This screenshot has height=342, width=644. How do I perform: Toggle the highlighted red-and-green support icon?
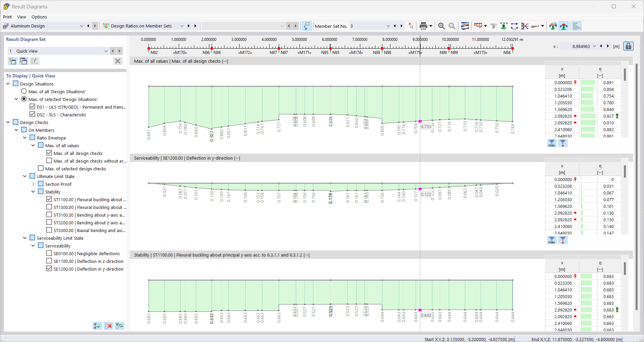pos(564,26)
